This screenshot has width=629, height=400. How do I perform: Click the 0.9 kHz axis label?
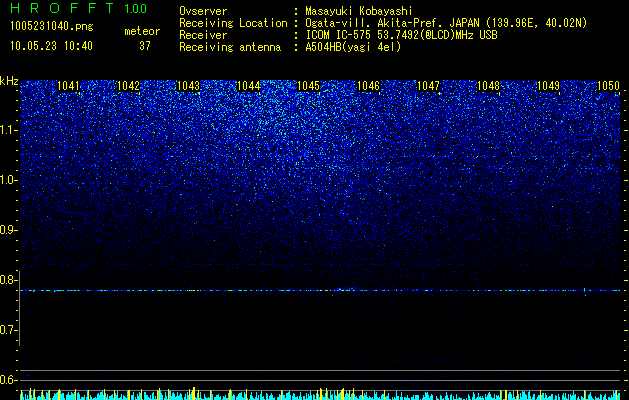click(x=8, y=230)
